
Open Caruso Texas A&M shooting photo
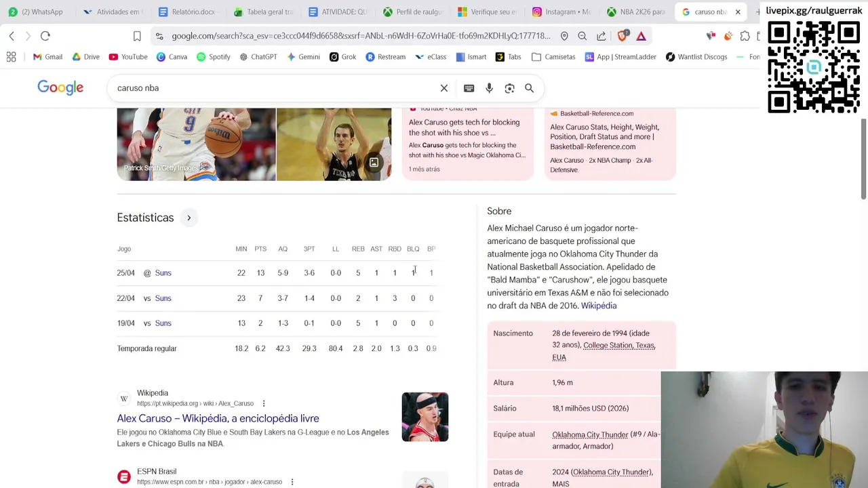coord(334,144)
